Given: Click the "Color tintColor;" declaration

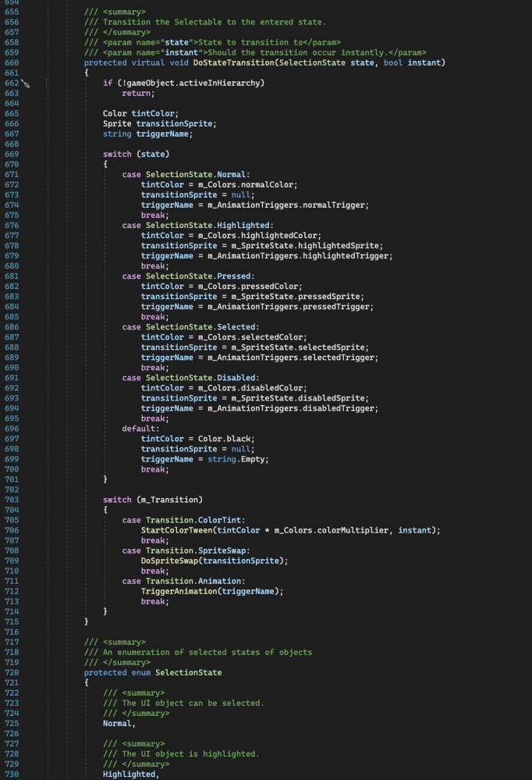Looking at the screenshot, I should point(140,113).
